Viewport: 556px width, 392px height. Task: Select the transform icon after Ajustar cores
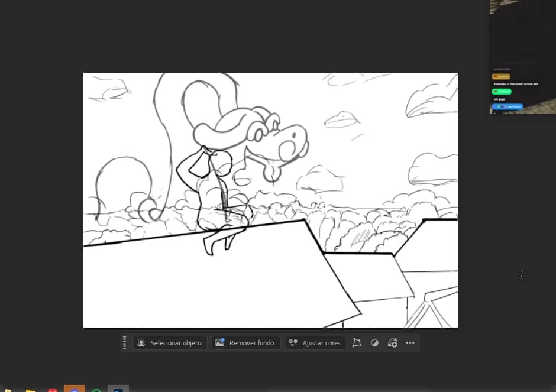[x=357, y=343]
